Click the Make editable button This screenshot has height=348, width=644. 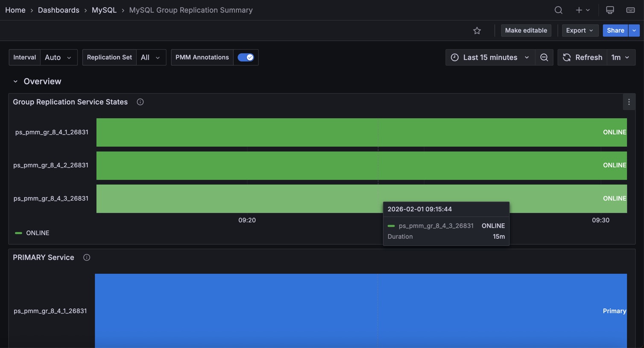pos(526,30)
